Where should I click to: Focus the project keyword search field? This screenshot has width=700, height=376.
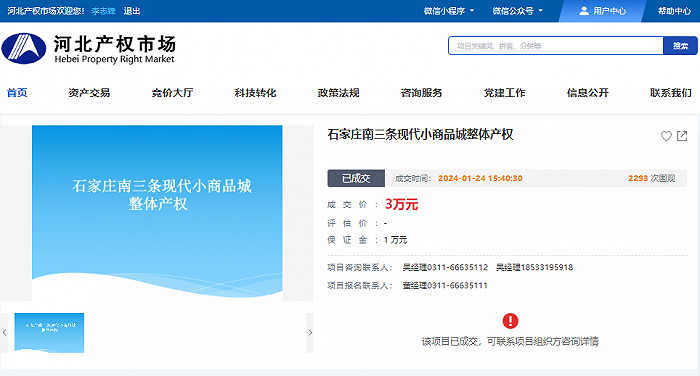click(556, 46)
